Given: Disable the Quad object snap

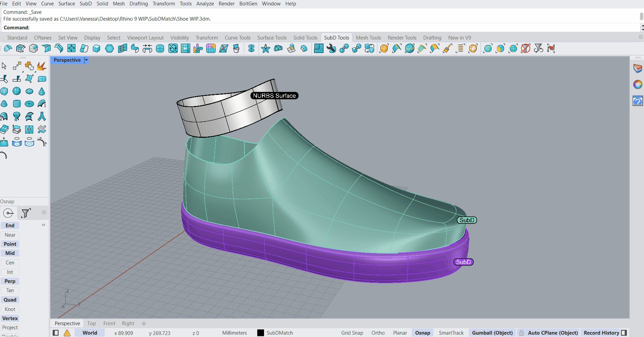Looking at the screenshot, I should (10, 300).
